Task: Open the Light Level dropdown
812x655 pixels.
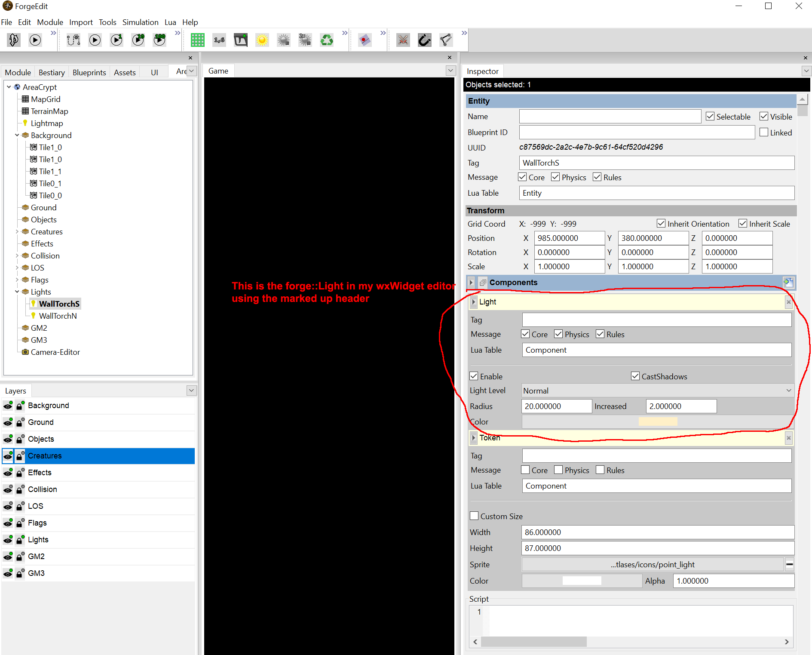Action: (658, 391)
